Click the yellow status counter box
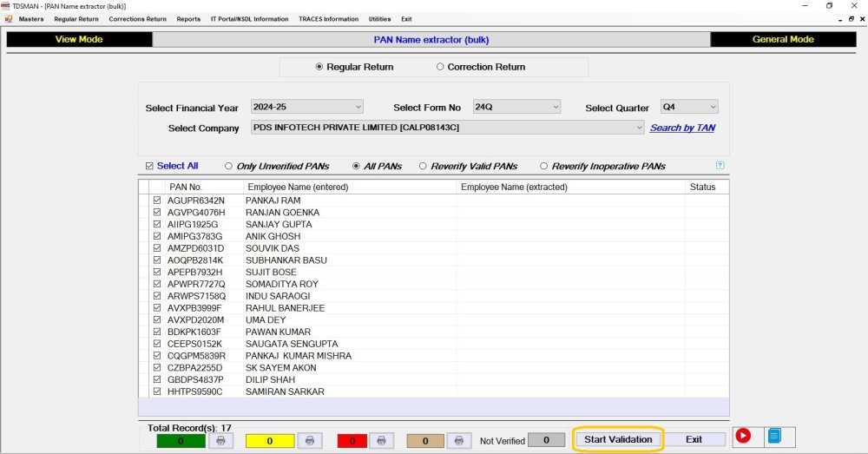 [270, 441]
